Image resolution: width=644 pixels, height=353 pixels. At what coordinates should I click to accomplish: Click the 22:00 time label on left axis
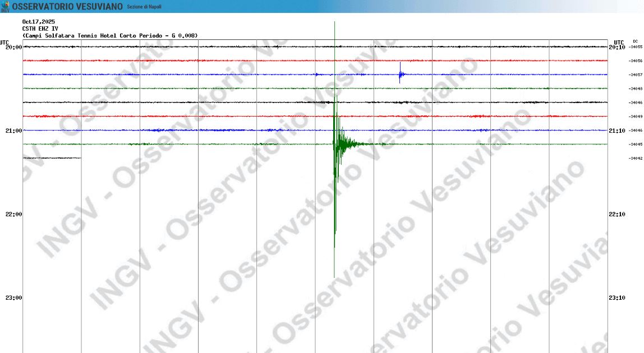pos(13,215)
